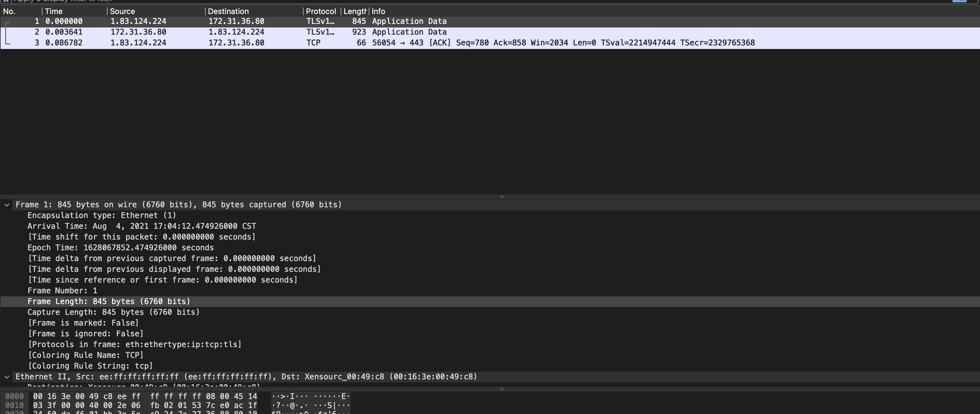The height and width of the screenshot is (414, 980).
Task: Click the Encapsulation type: Ethernet line
Action: click(x=102, y=216)
